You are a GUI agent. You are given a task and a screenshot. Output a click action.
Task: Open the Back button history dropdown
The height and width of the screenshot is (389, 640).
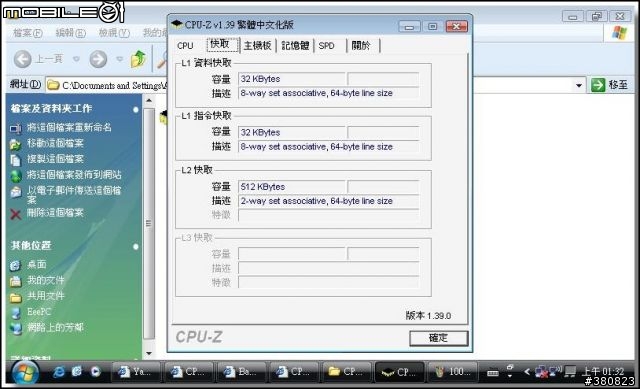tap(76, 59)
